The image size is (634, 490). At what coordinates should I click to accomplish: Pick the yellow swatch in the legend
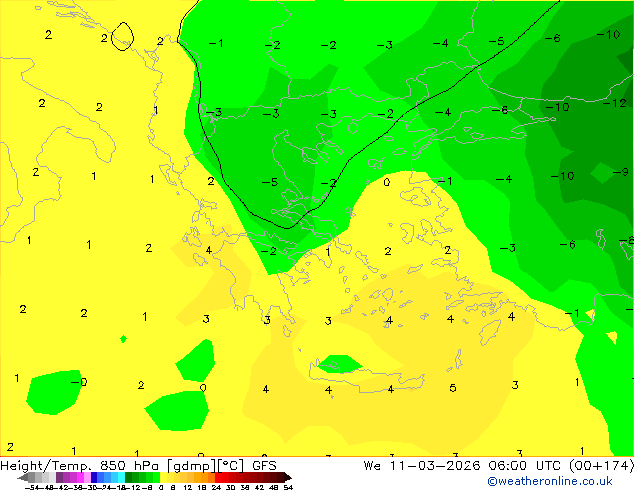[164, 477]
